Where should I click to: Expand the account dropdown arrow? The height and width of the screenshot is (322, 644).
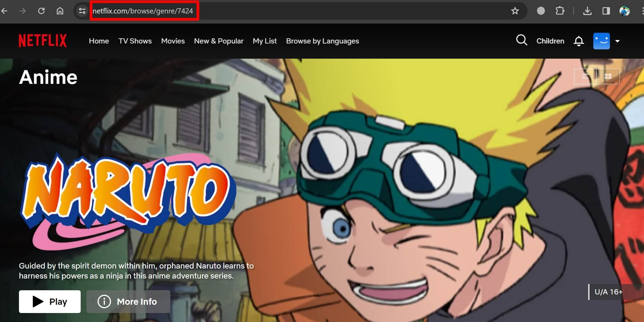pos(617,41)
